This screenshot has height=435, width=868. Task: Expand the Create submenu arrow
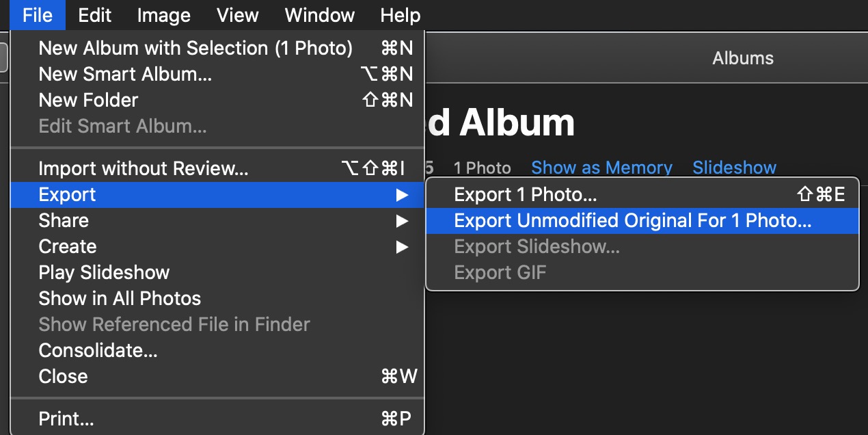[402, 247]
